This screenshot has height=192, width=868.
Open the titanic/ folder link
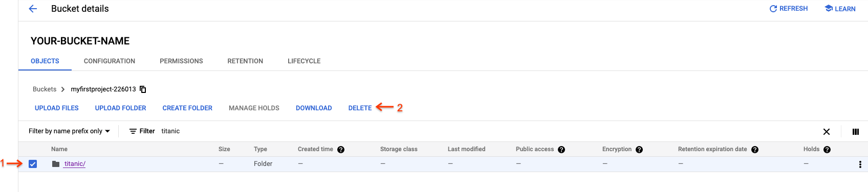click(x=75, y=164)
